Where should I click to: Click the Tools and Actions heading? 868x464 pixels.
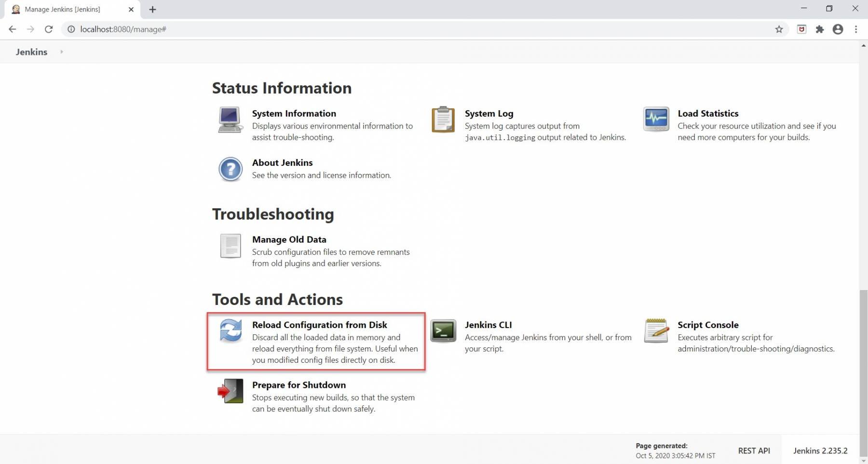coord(277,299)
